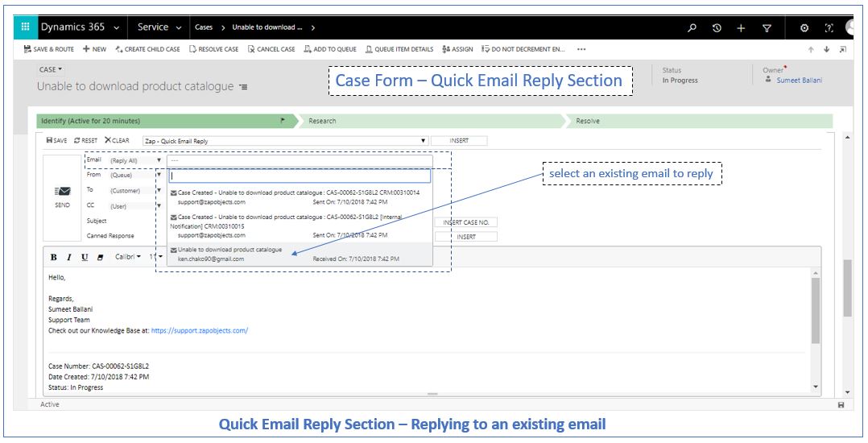Click Do Not Decrement Entitlement command
The width and height of the screenshot is (868, 443).
click(523, 49)
